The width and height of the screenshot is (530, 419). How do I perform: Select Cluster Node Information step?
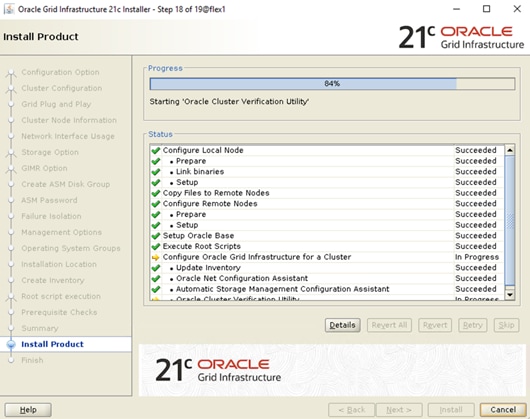[x=69, y=120]
